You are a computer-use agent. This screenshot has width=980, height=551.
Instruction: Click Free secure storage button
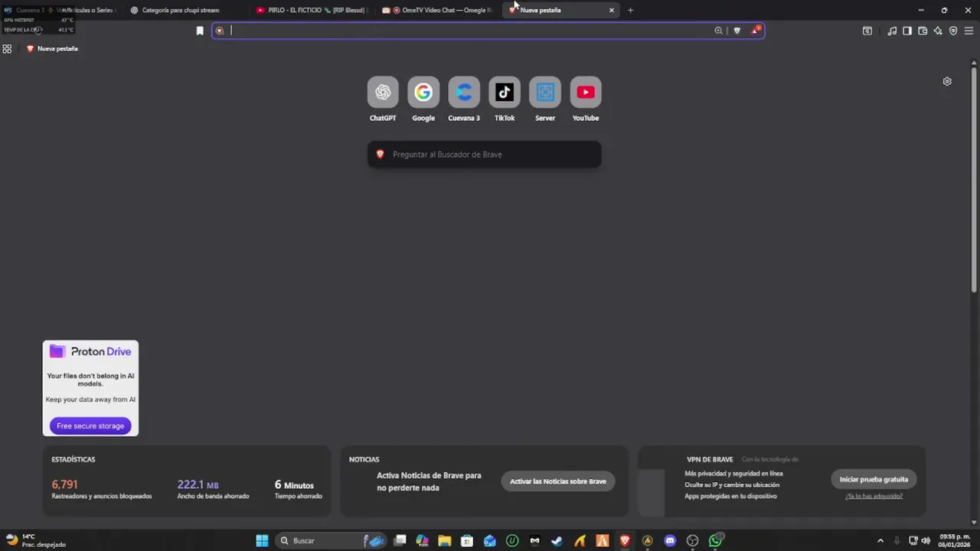pyautogui.click(x=90, y=425)
